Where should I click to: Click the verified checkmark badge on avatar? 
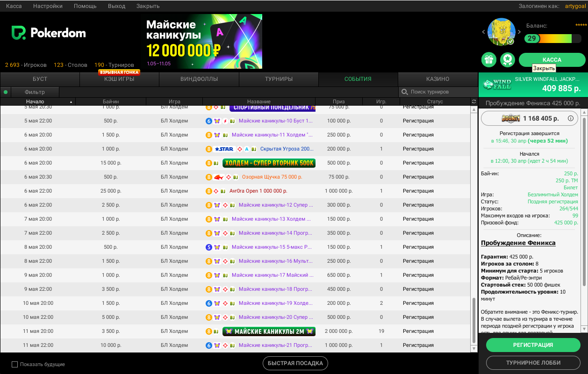tap(511, 42)
